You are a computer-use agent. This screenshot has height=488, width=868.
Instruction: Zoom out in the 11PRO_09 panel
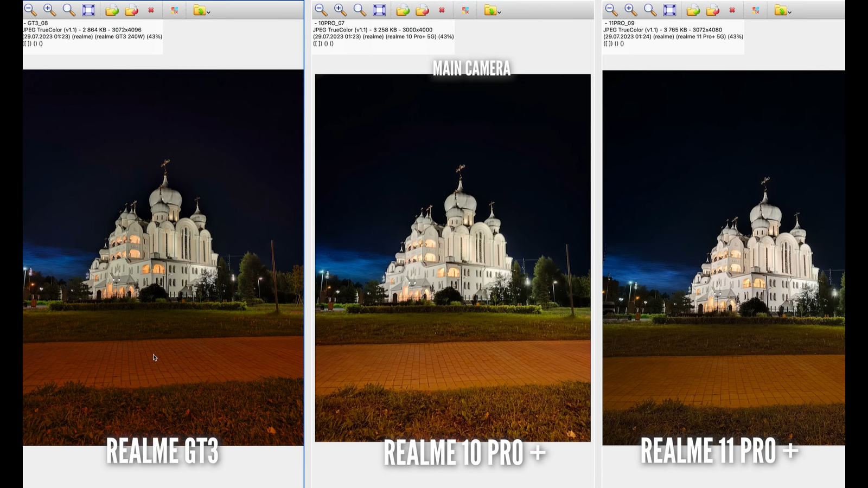coord(611,10)
